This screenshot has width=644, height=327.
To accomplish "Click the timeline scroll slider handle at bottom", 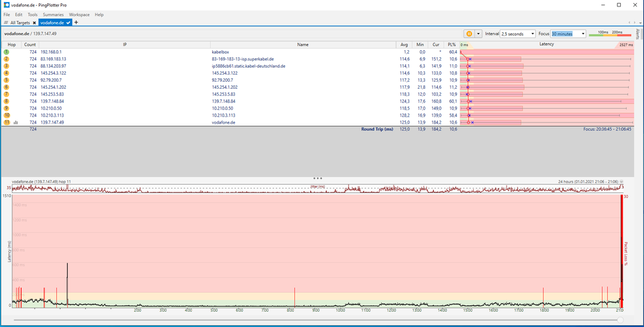I will (x=620, y=320).
